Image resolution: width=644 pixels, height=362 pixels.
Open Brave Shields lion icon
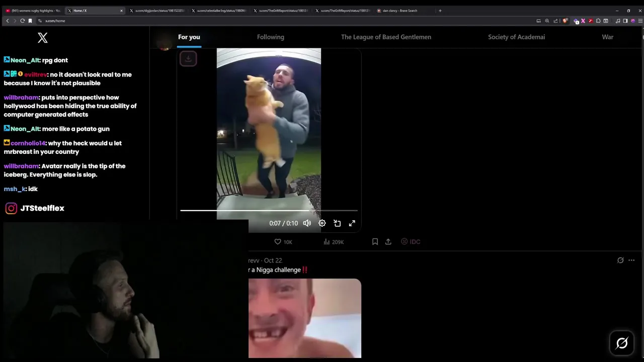(565, 21)
